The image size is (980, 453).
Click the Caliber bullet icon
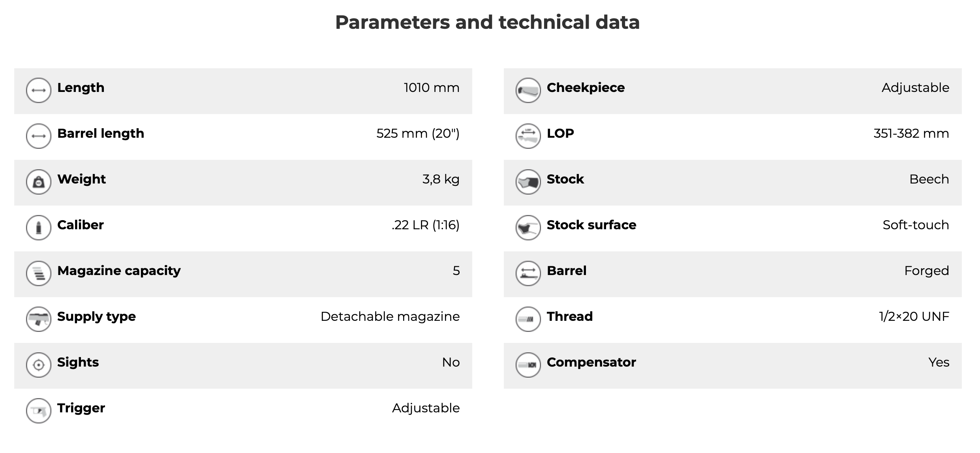click(x=38, y=228)
